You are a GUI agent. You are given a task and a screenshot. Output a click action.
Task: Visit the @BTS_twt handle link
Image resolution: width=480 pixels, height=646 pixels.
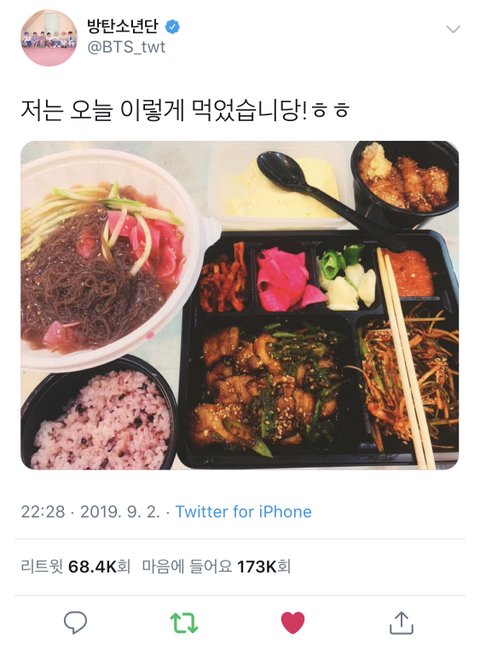click(x=126, y=47)
